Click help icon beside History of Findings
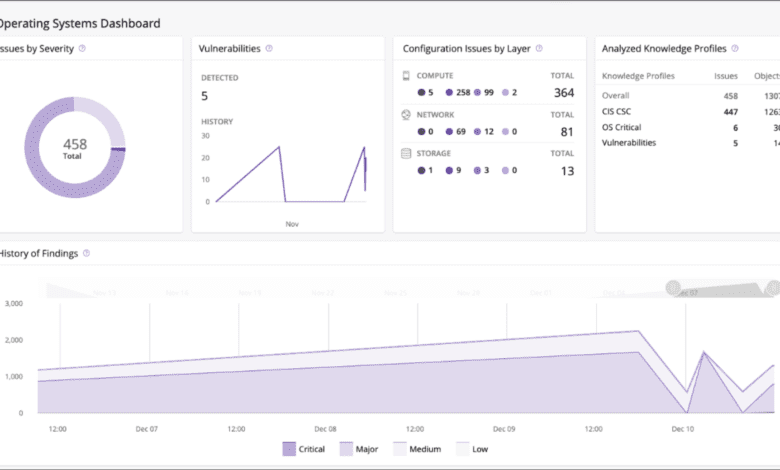This screenshot has width=780, height=470. click(87, 253)
